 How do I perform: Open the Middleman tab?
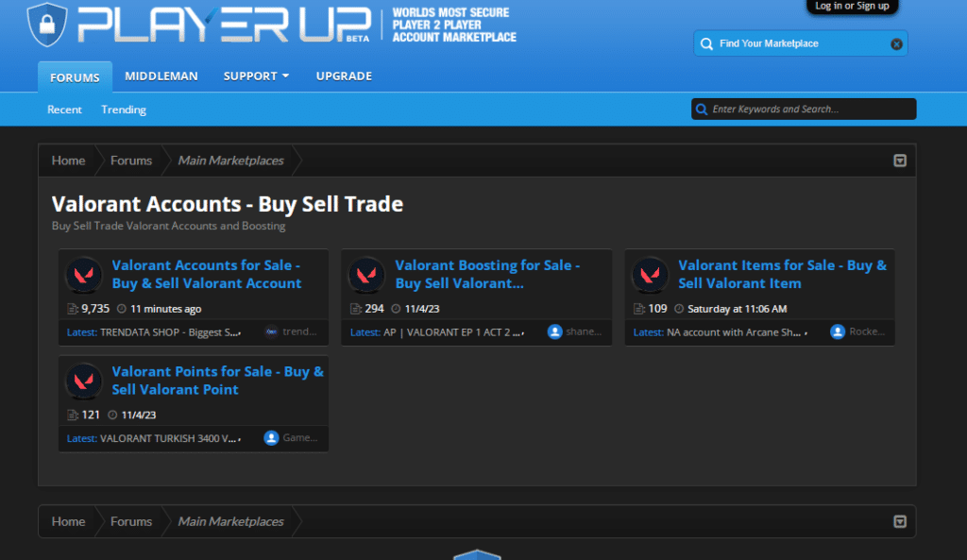click(161, 76)
